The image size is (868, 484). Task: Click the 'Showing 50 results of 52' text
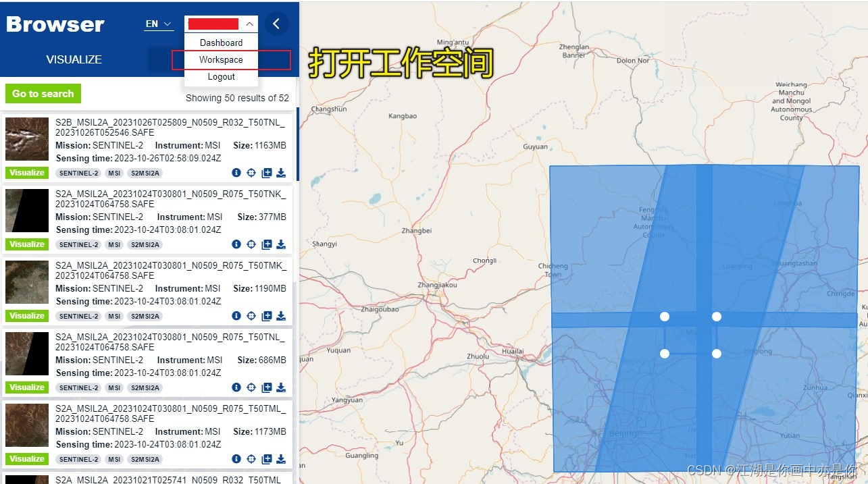coord(237,98)
